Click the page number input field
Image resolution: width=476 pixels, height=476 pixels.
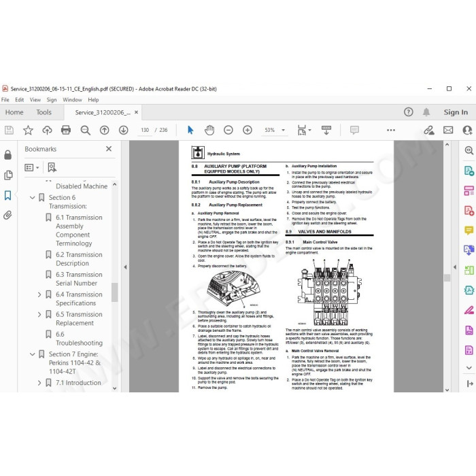tap(145, 131)
